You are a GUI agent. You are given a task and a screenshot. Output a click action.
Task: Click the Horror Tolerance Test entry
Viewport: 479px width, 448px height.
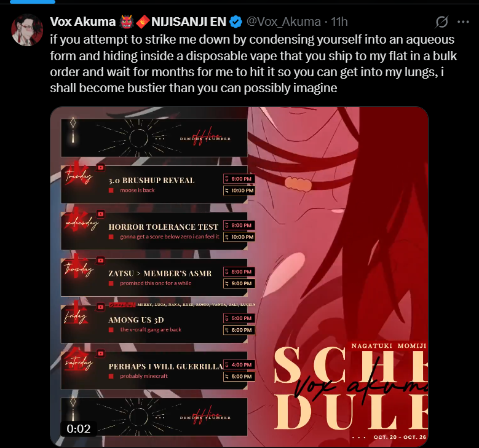pos(164,227)
